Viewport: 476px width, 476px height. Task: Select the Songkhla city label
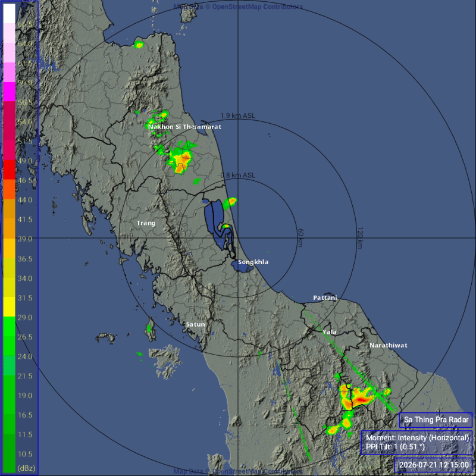pos(253,262)
